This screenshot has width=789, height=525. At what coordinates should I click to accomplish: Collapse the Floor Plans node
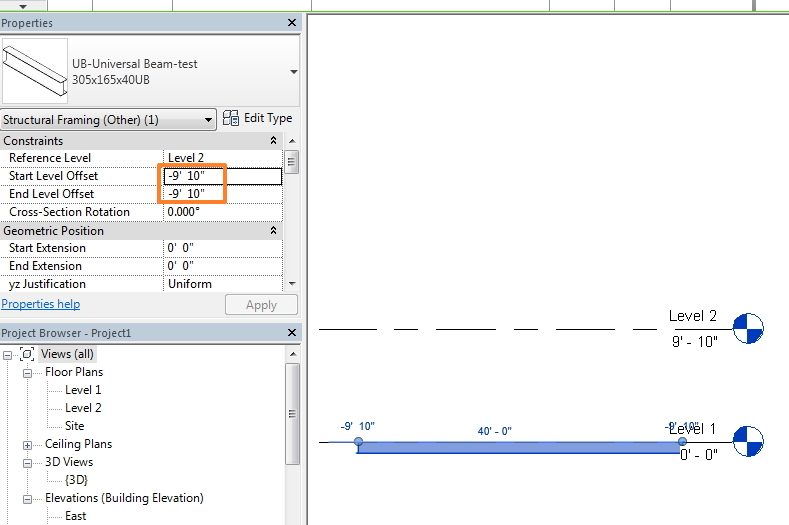[x=27, y=373]
